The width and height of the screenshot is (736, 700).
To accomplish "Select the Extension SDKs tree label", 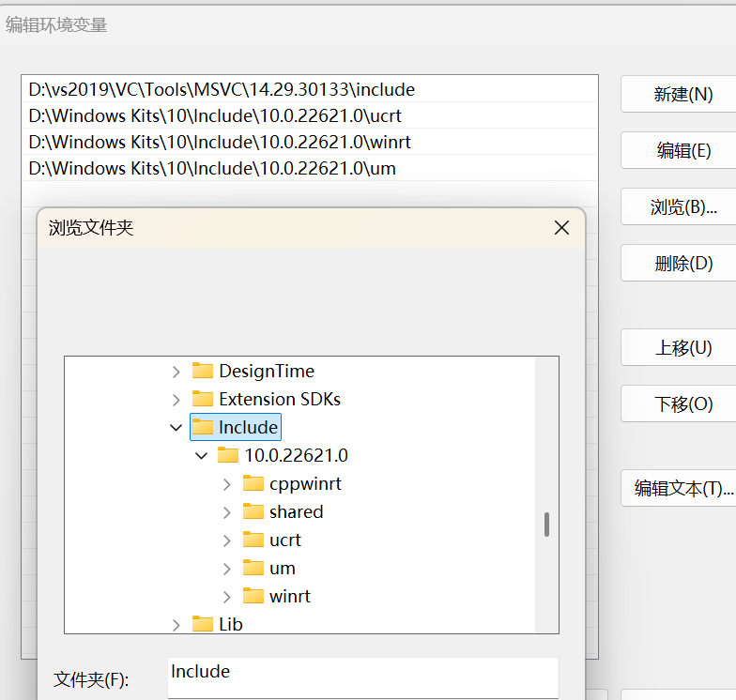I will 280,400.
